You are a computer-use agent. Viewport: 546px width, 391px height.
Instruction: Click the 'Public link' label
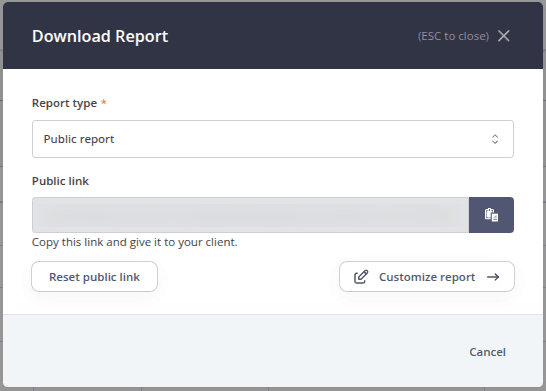60,181
